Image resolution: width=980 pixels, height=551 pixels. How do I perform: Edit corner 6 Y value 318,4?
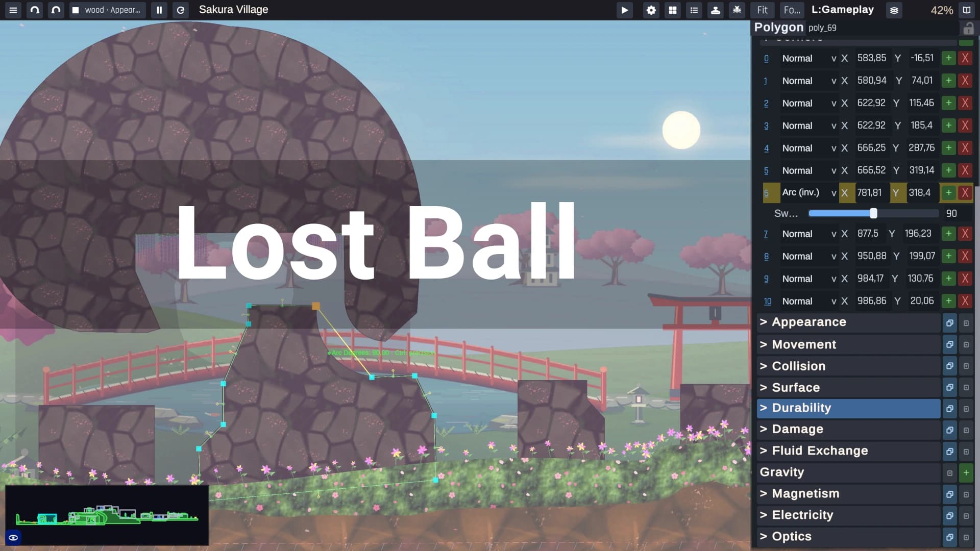click(x=922, y=193)
